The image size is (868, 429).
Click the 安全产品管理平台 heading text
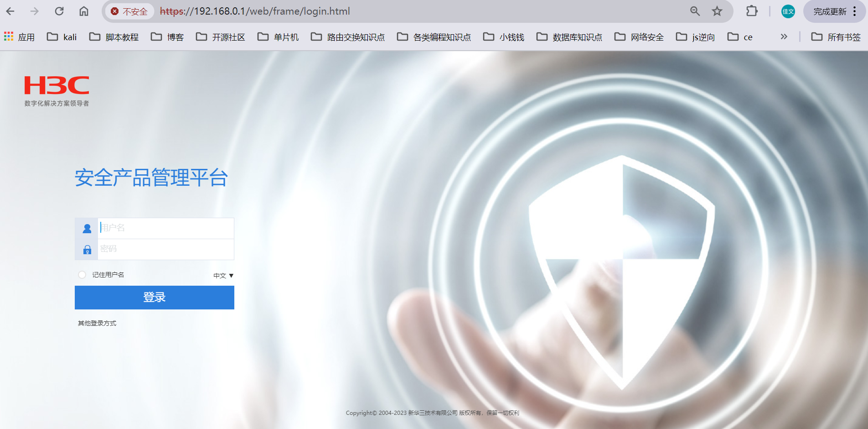click(151, 178)
